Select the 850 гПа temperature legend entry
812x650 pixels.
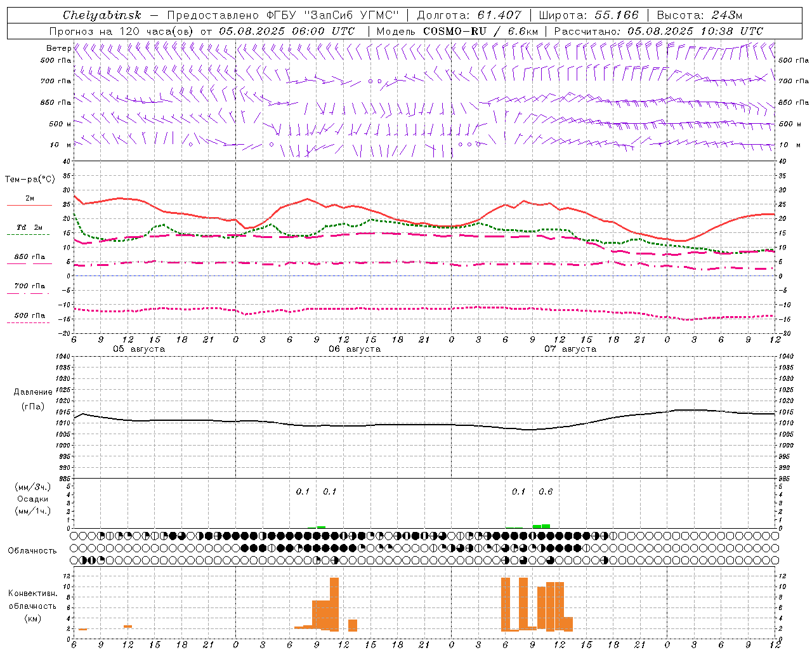point(30,259)
